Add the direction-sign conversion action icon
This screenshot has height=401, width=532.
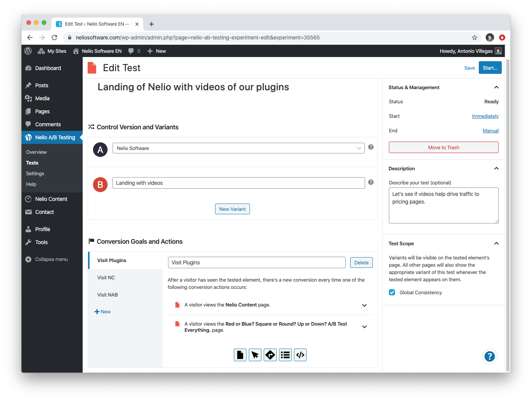(x=270, y=355)
